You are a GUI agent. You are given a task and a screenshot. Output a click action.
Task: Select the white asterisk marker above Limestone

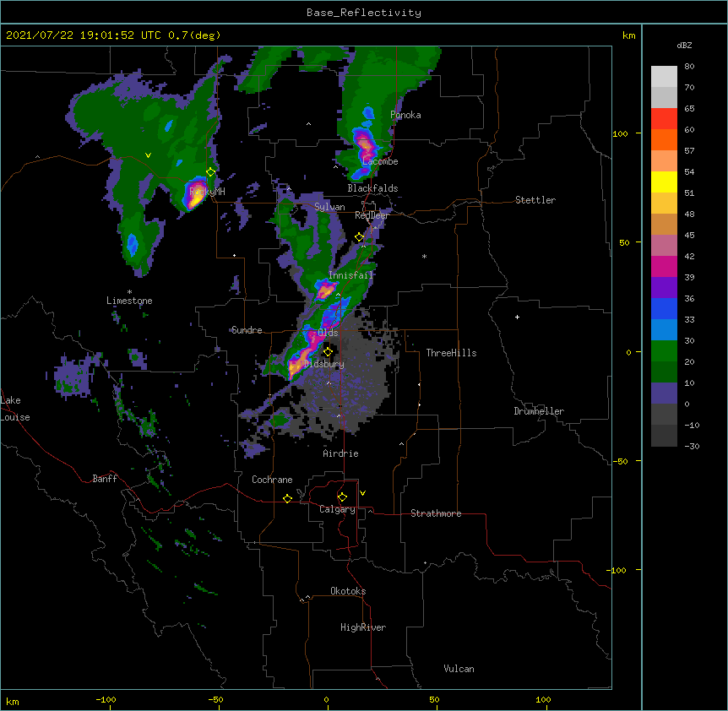coord(129,292)
